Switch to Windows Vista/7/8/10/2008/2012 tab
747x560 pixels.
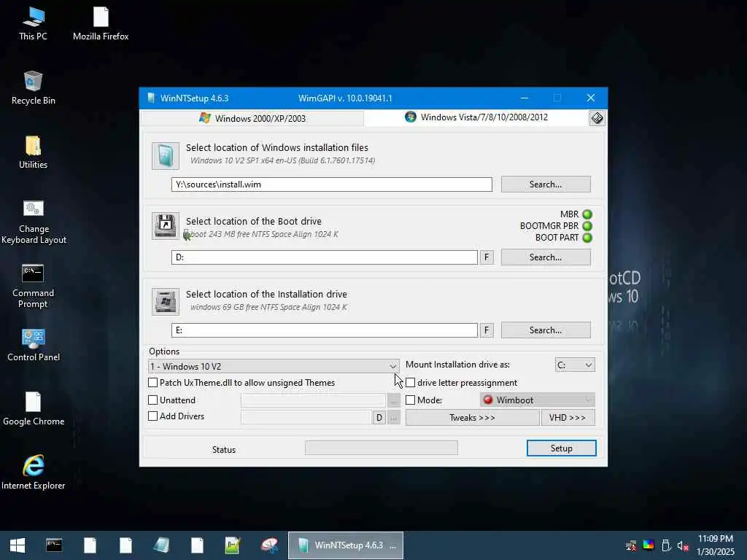click(476, 117)
